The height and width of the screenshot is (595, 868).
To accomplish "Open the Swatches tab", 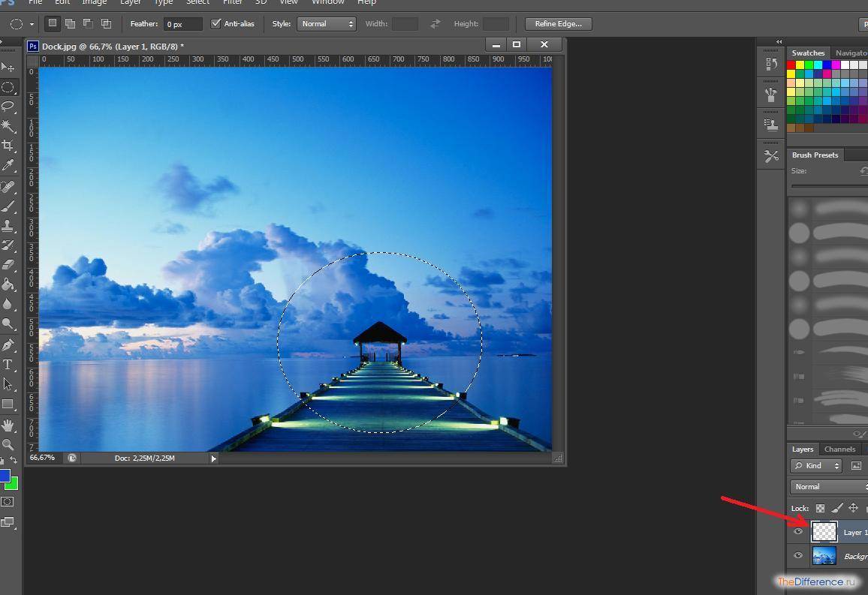I will click(x=808, y=53).
